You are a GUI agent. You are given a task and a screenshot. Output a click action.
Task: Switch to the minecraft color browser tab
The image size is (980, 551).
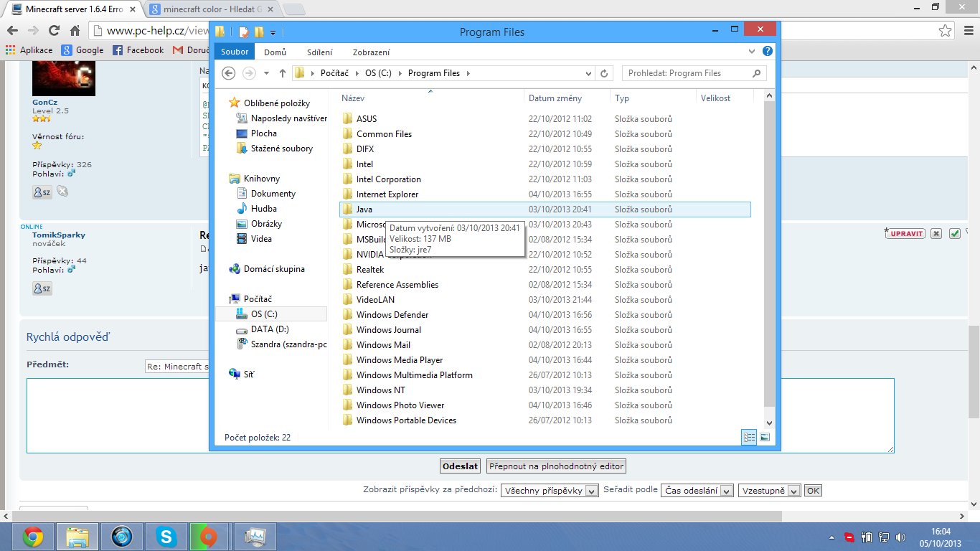[x=212, y=9]
